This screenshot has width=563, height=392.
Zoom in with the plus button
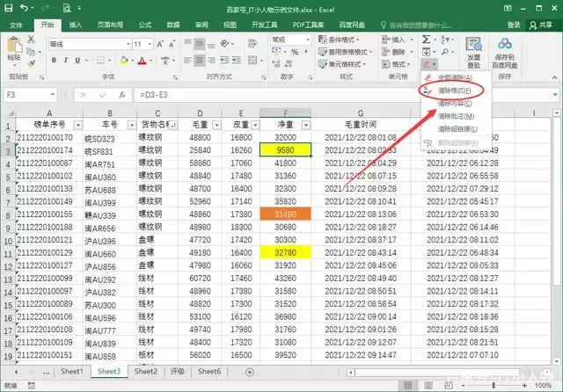(x=524, y=386)
